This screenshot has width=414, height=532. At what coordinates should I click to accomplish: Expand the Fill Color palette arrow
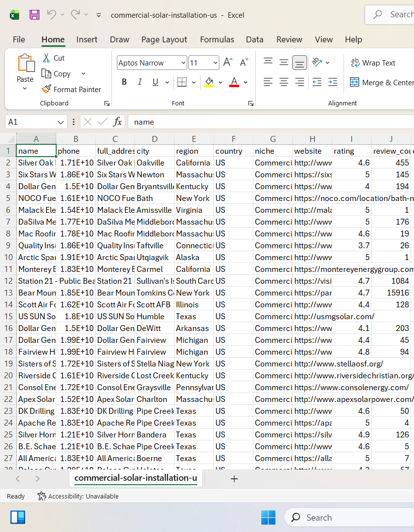coord(220,82)
